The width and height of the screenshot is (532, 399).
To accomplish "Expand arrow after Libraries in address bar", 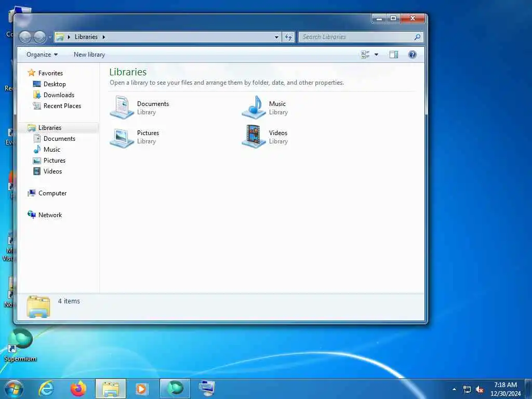I will [104, 37].
